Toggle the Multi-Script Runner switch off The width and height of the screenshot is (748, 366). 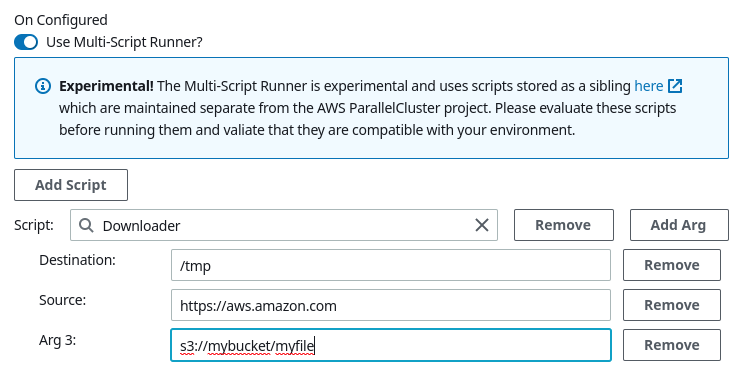(26, 42)
